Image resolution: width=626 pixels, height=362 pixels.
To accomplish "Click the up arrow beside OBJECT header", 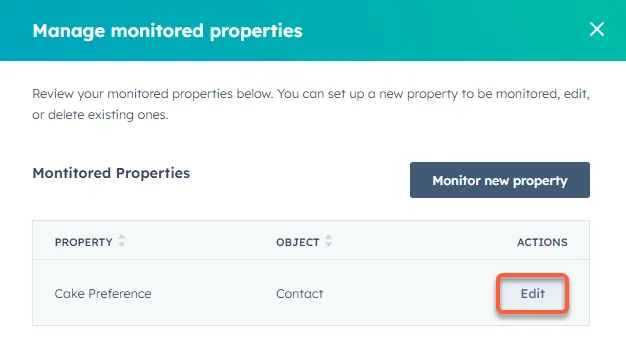I will pos(328,237).
